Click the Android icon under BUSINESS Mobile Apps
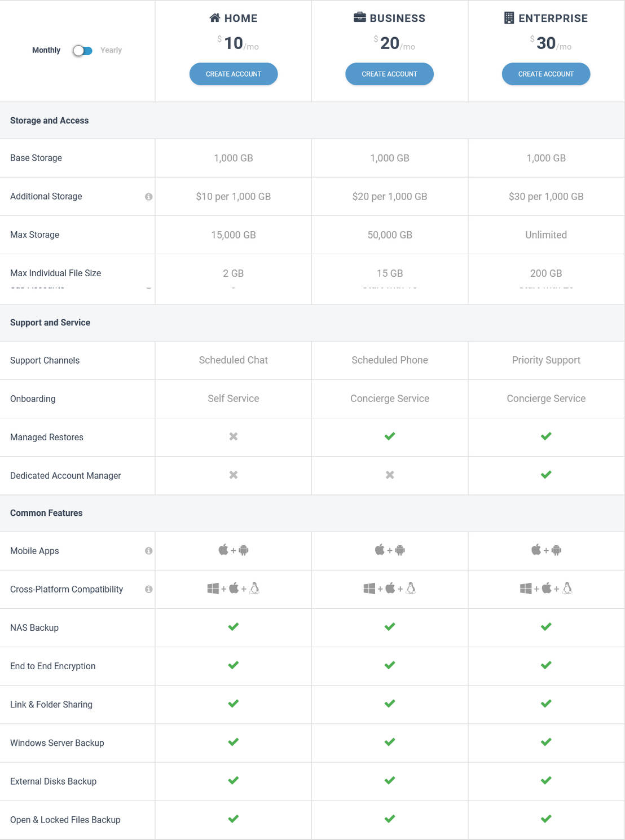This screenshot has height=840, width=625. coord(399,550)
